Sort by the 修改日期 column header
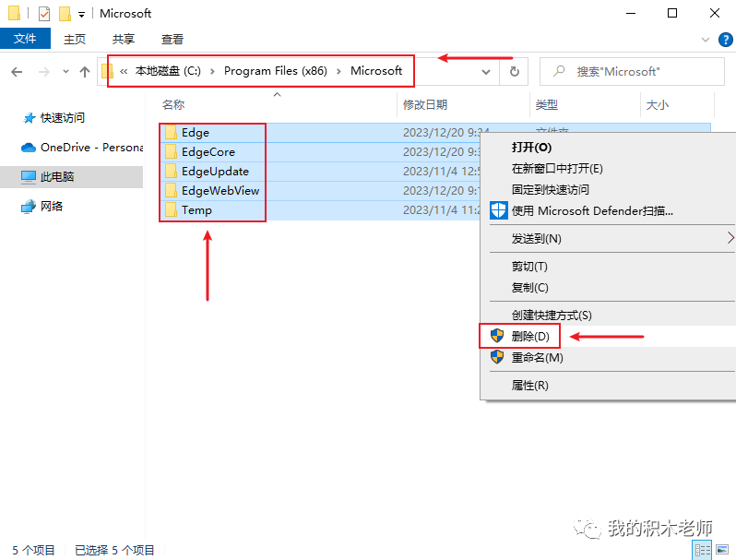736x560 pixels. tap(425, 104)
